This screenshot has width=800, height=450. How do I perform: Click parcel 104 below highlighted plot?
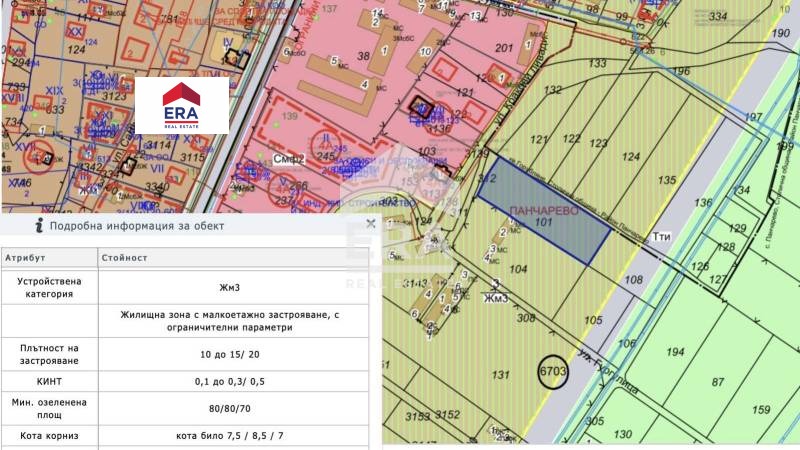(518, 270)
